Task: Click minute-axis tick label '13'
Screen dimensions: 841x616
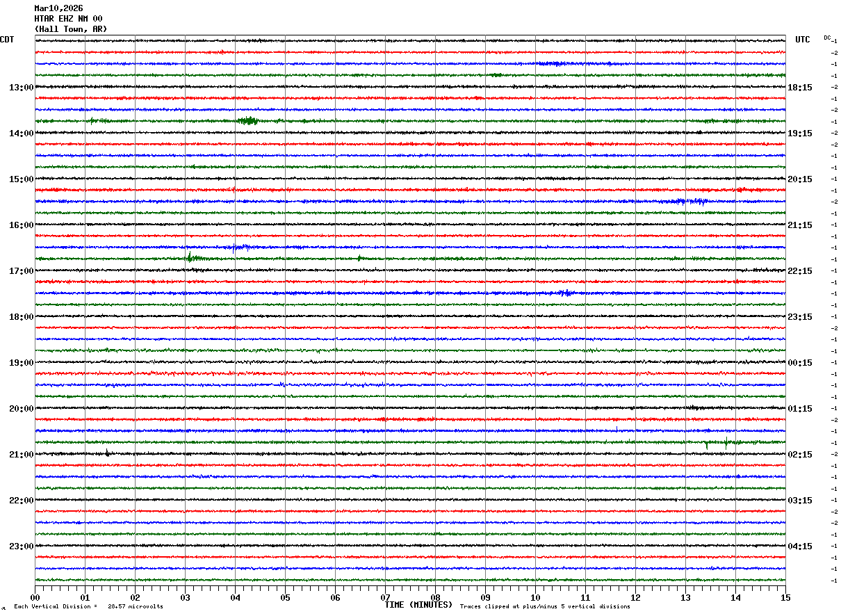Action: click(x=685, y=598)
